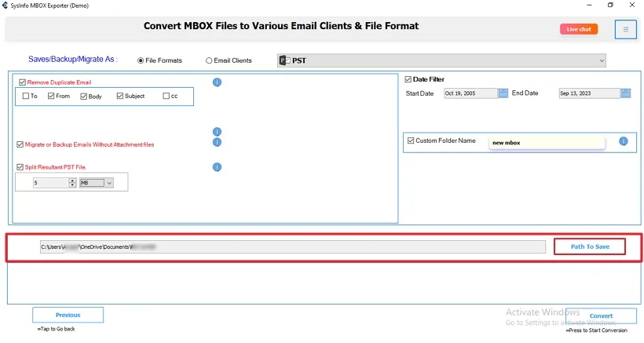This screenshot has width=644, height=343.
Task: Uncheck Custom Folder Name checkbox
Action: coord(410,140)
